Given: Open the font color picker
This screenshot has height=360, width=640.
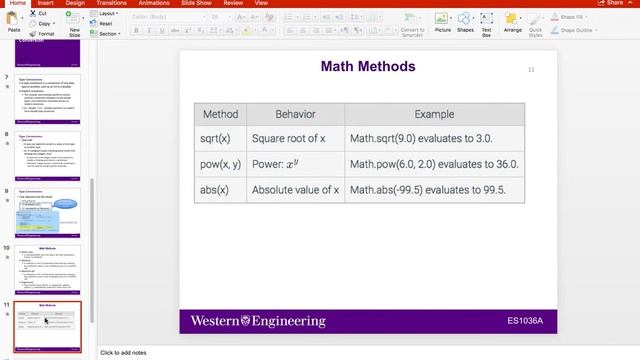Looking at the screenshot, I should pyautogui.click(x=266, y=30).
